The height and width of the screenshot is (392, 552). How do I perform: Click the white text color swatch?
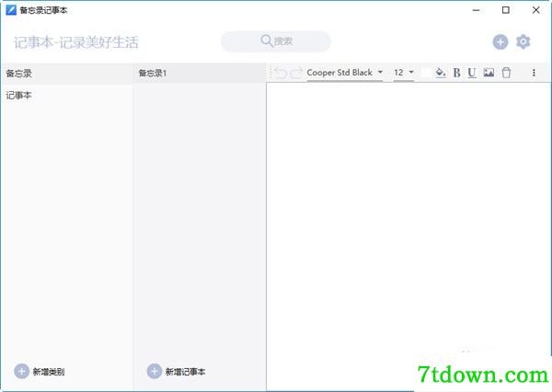[426, 73]
